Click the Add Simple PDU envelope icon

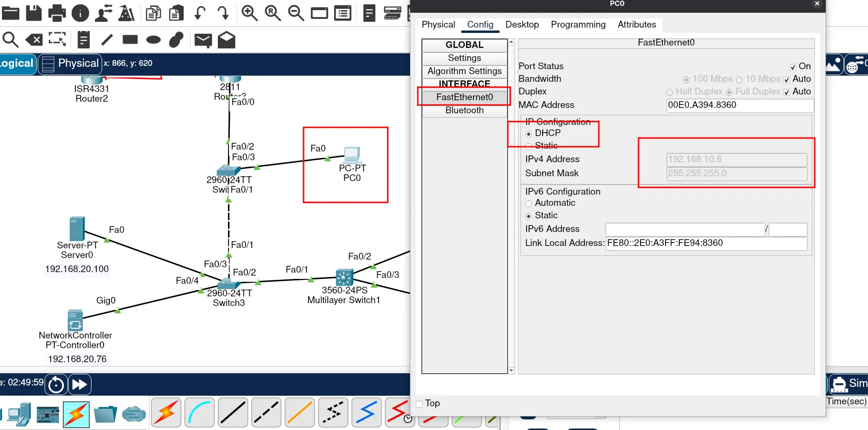tap(203, 40)
